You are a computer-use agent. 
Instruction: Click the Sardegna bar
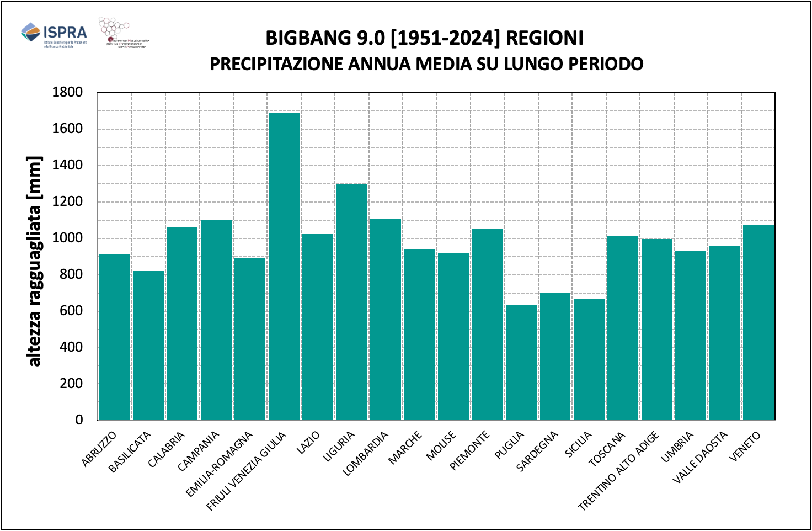tap(555, 356)
